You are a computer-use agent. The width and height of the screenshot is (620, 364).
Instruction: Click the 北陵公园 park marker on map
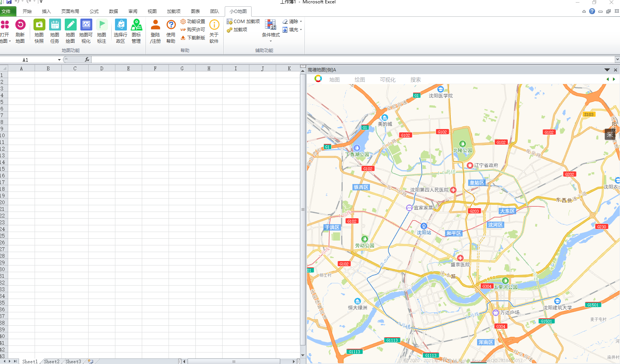(463, 144)
